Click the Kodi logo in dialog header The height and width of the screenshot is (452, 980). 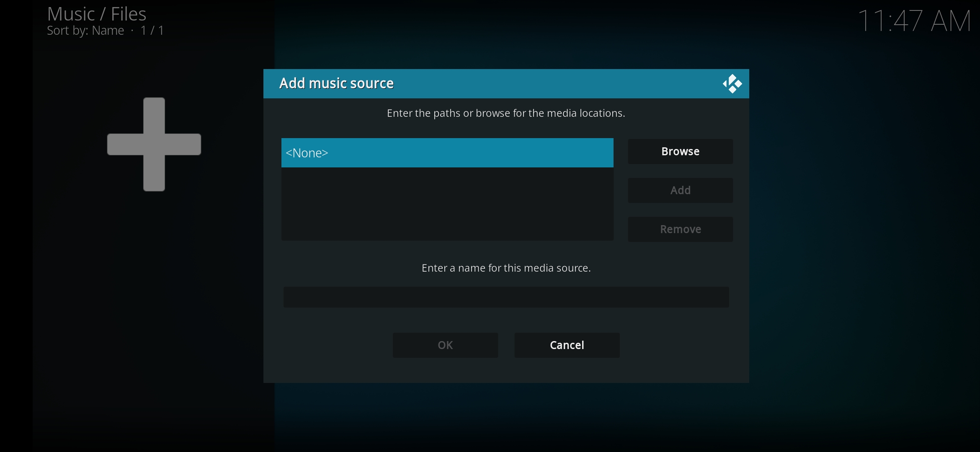coord(732,84)
